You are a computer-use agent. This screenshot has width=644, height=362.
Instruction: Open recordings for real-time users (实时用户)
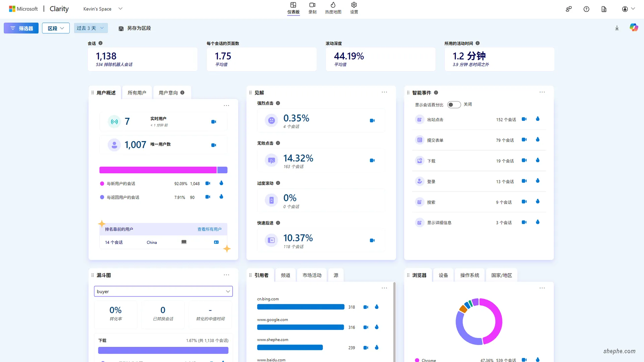(x=214, y=122)
